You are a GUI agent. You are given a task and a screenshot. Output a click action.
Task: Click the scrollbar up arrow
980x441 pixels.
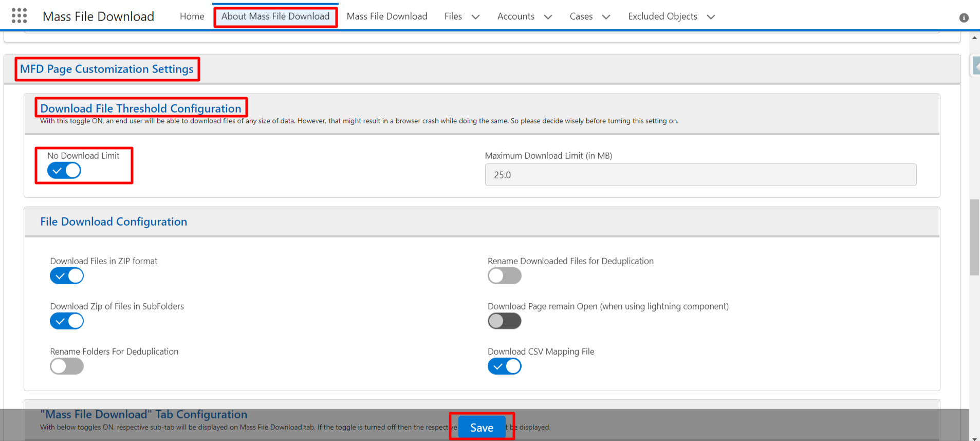(974, 38)
